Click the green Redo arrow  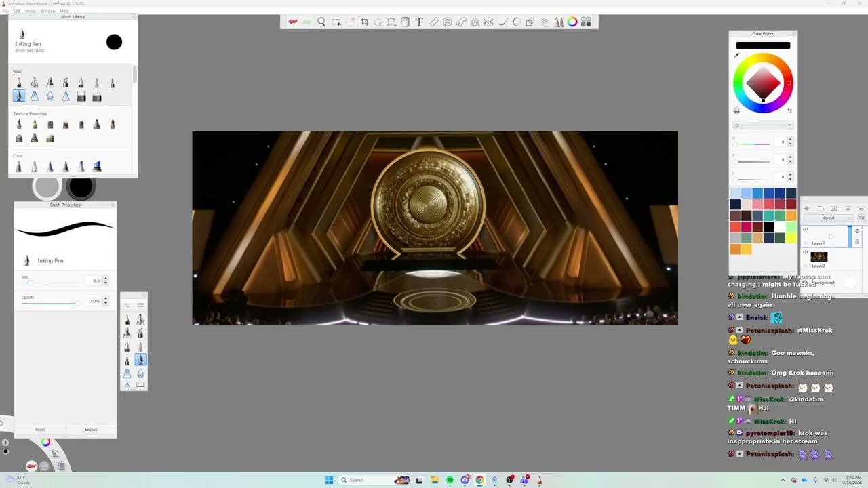[x=307, y=22]
